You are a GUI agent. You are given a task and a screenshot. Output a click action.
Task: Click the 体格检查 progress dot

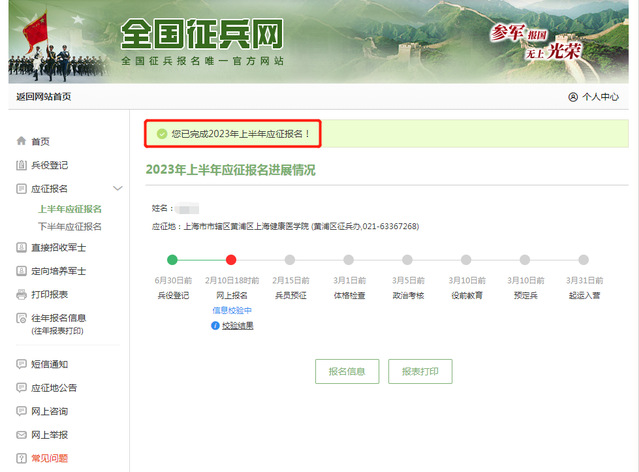click(348, 260)
